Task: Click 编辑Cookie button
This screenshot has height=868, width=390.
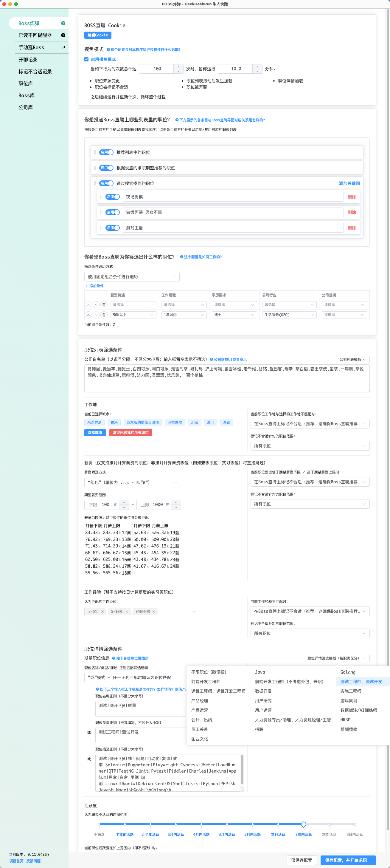Action: coord(98,35)
